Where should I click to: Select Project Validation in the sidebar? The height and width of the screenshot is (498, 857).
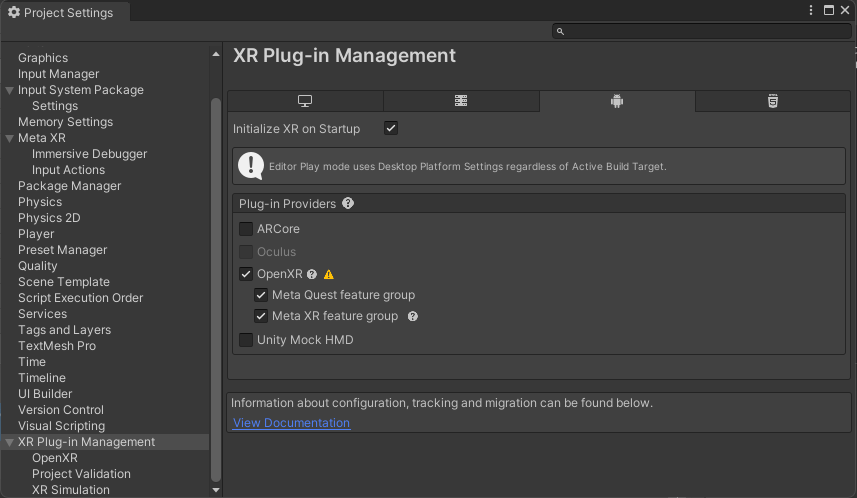pos(81,474)
